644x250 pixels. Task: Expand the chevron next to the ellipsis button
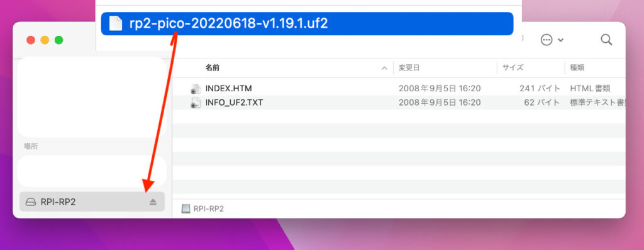point(560,40)
